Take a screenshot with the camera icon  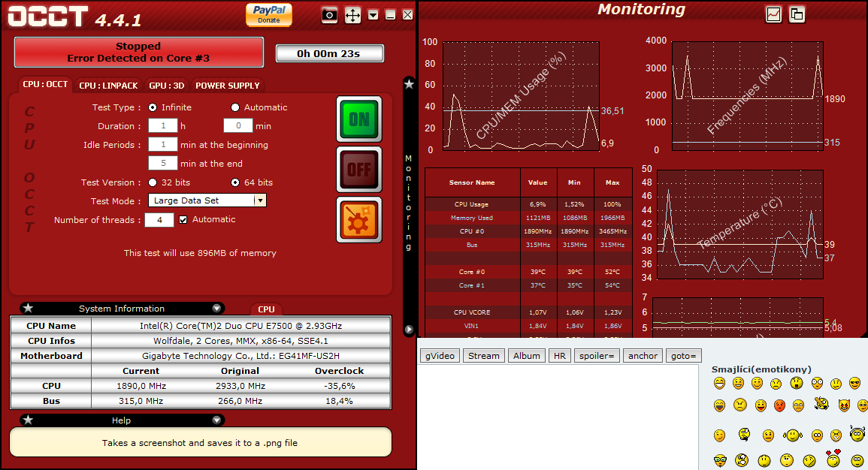(329, 15)
